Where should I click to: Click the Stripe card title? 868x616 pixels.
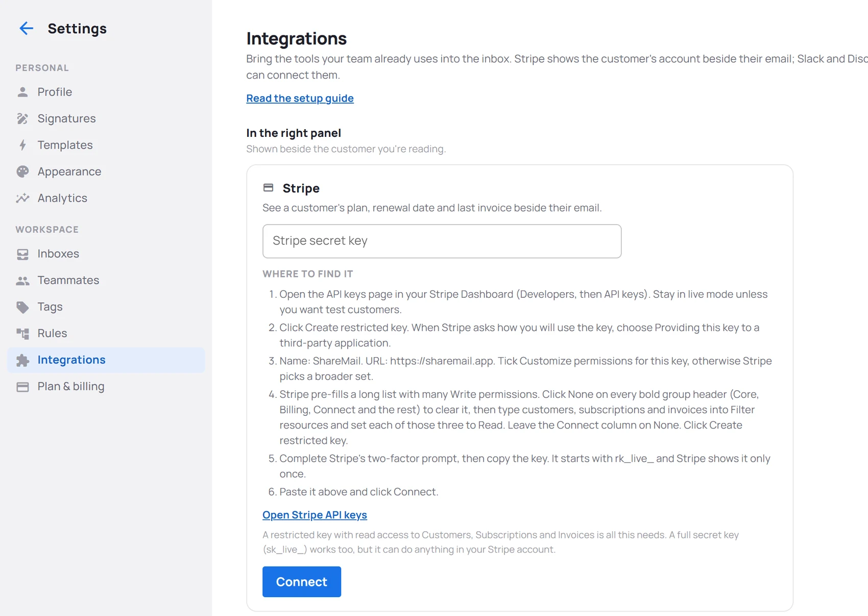click(301, 188)
